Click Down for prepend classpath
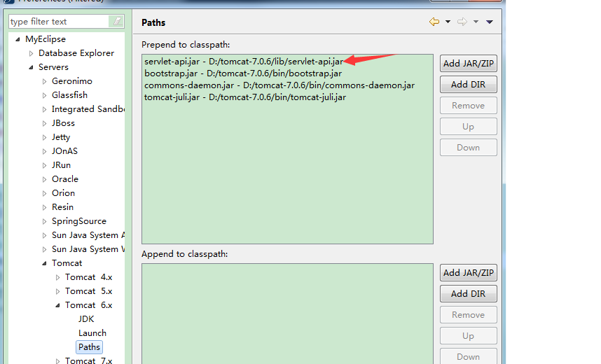This screenshot has width=601, height=364. pos(469,148)
